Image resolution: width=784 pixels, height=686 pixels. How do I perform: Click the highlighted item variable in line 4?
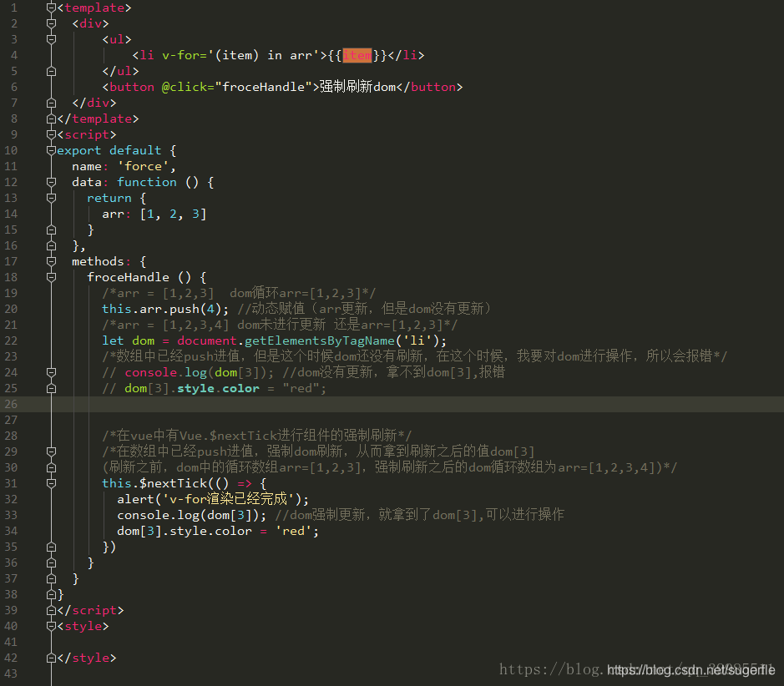click(x=357, y=55)
